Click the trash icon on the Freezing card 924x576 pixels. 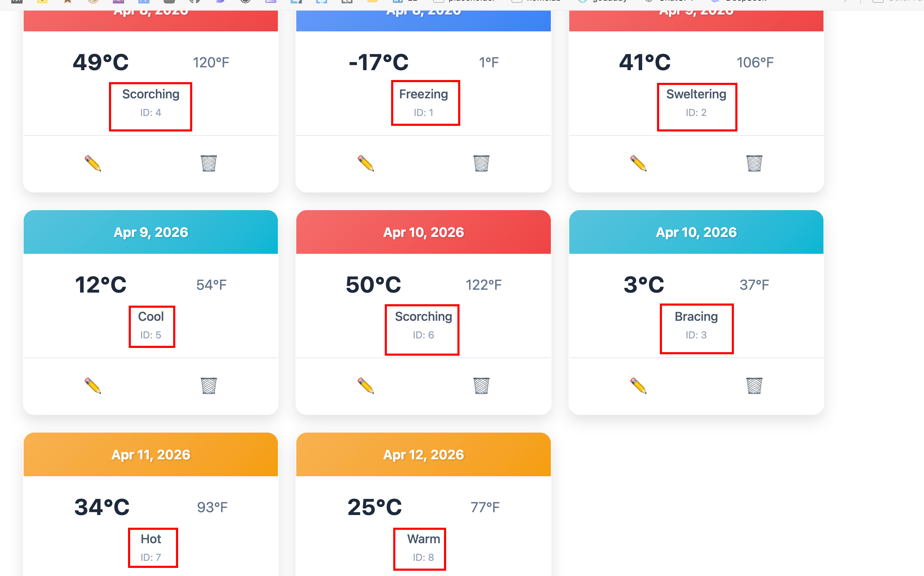(x=481, y=164)
